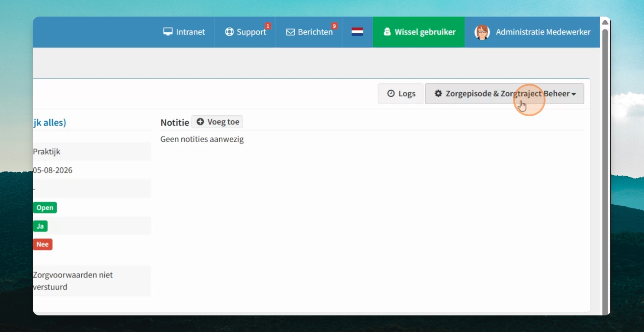Click the green Ja badge
Screen dimensions: 644x332
click(40, 226)
